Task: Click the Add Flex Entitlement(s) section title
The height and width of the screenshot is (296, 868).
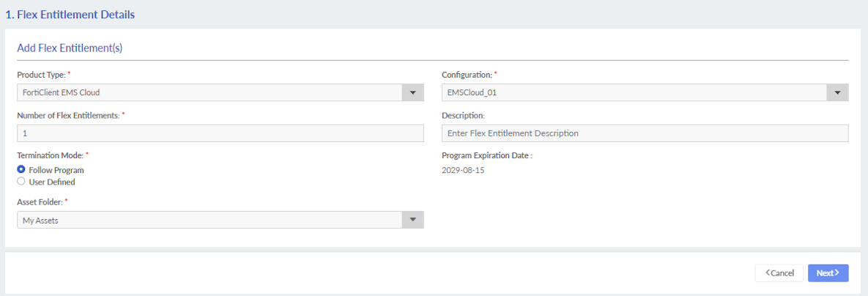Action: click(70, 48)
